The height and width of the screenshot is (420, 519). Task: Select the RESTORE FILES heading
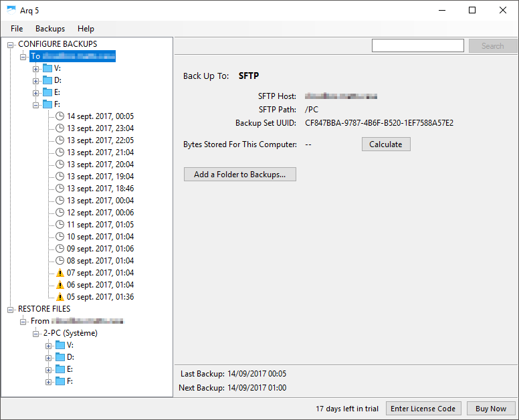tap(44, 309)
